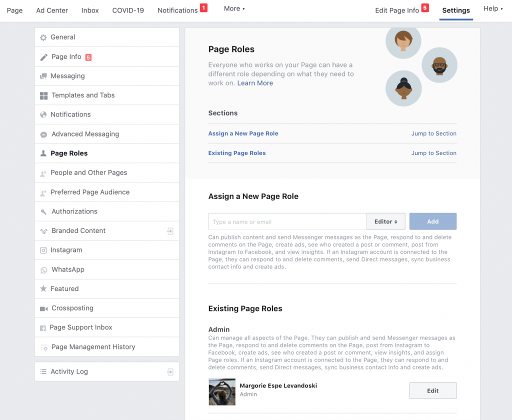The image size is (512, 420).
Task: Follow the Learn More link
Action: tap(255, 83)
